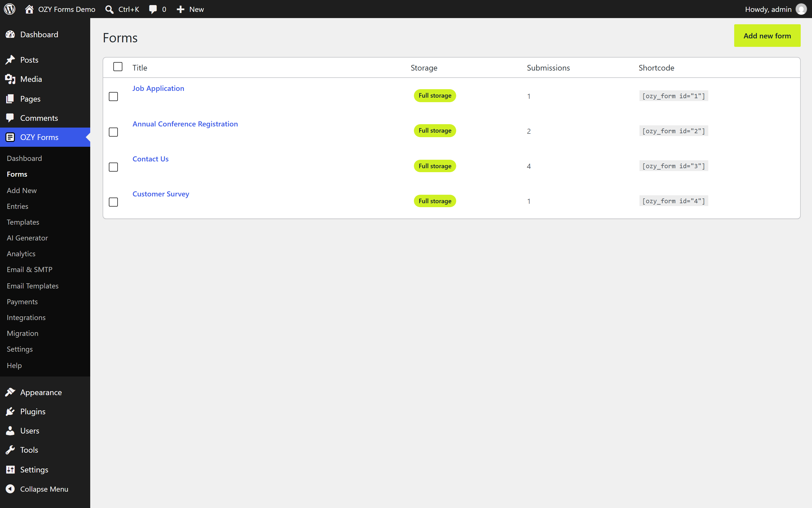Check the Contact Us row checkbox

point(113,167)
